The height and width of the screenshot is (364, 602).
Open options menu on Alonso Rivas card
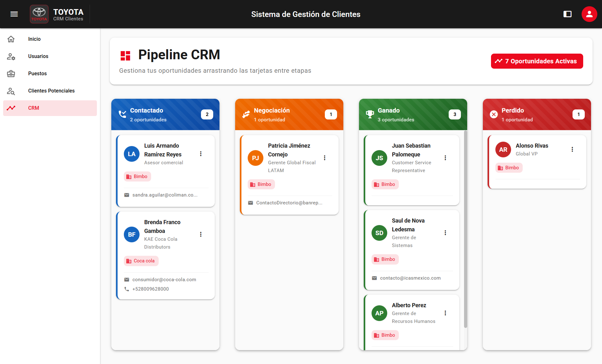pyautogui.click(x=572, y=149)
